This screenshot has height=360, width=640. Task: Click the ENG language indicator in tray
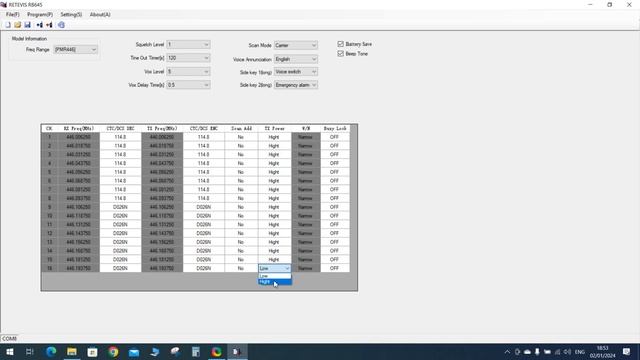pos(580,352)
